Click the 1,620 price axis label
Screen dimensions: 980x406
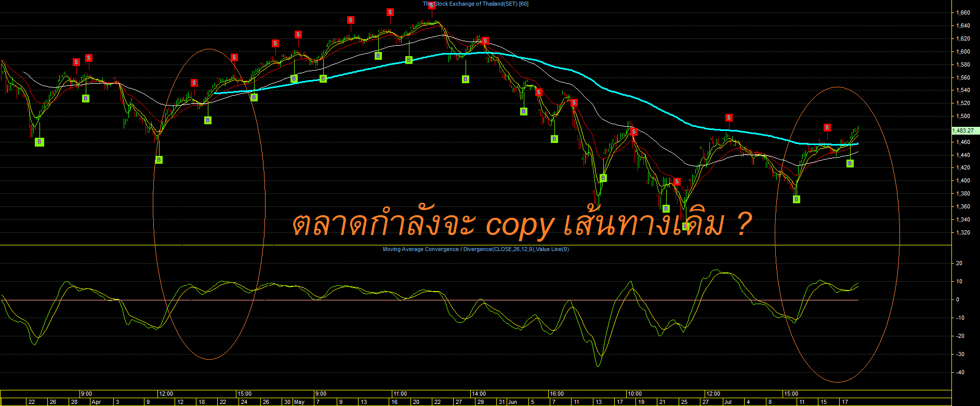pos(963,38)
